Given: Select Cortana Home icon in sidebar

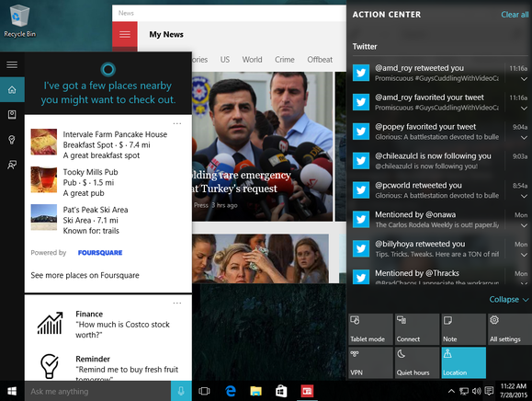Looking at the screenshot, I should tap(12, 89).
